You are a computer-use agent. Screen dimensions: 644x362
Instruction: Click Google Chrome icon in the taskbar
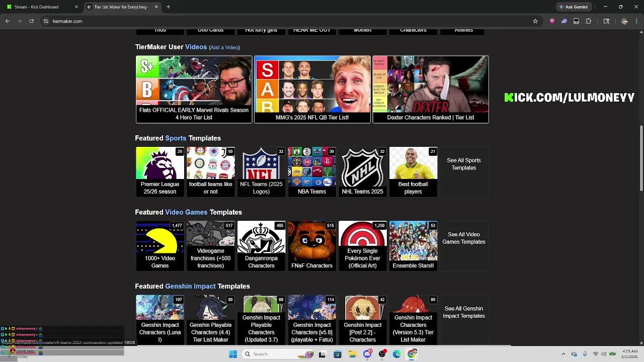point(412,354)
